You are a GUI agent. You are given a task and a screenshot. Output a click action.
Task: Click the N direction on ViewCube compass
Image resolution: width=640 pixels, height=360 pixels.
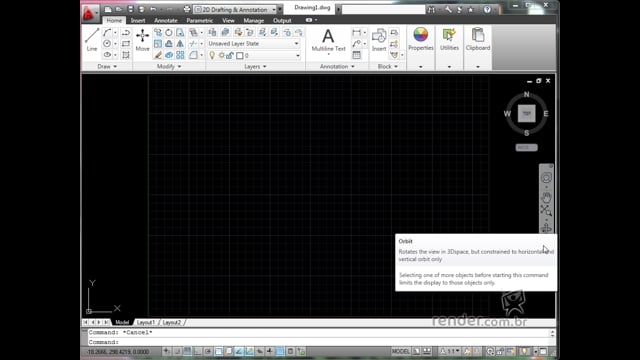coord(526,94)
